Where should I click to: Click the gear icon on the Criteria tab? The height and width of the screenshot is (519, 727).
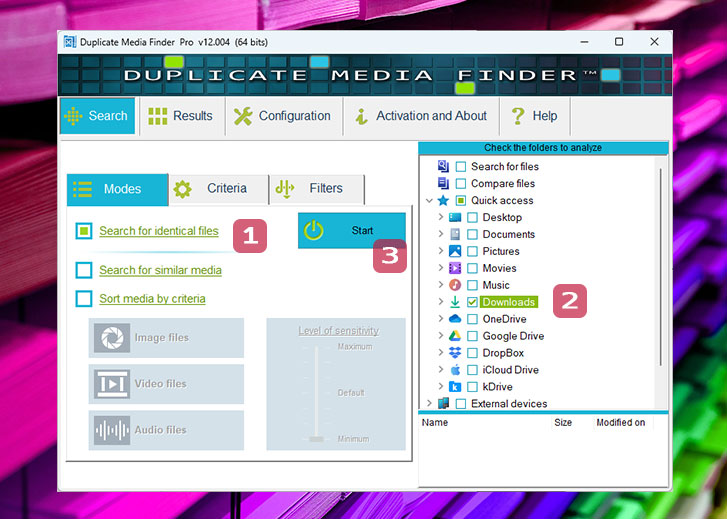pyautogui.click(x=182, y=189)
